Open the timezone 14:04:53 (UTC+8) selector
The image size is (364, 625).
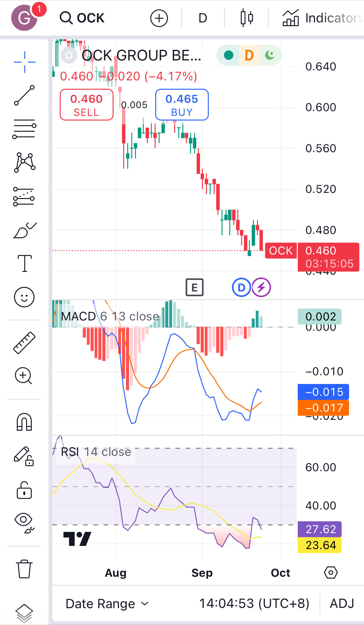[254, 604]
